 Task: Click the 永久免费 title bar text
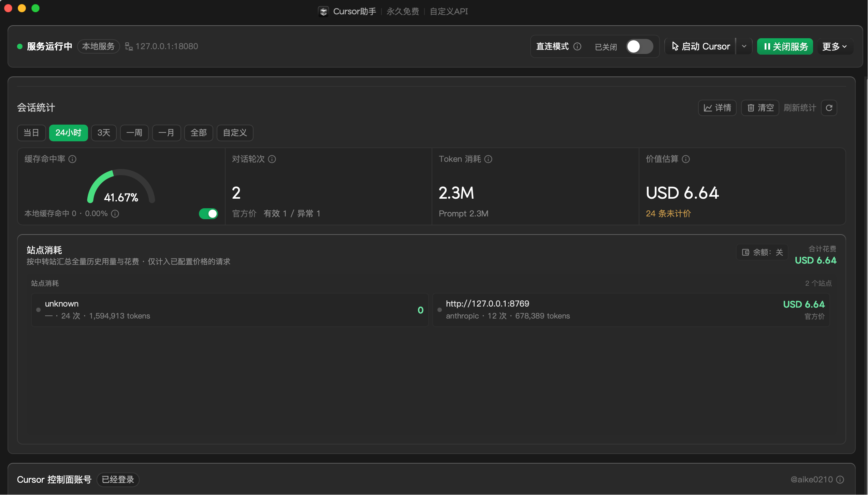403,12
